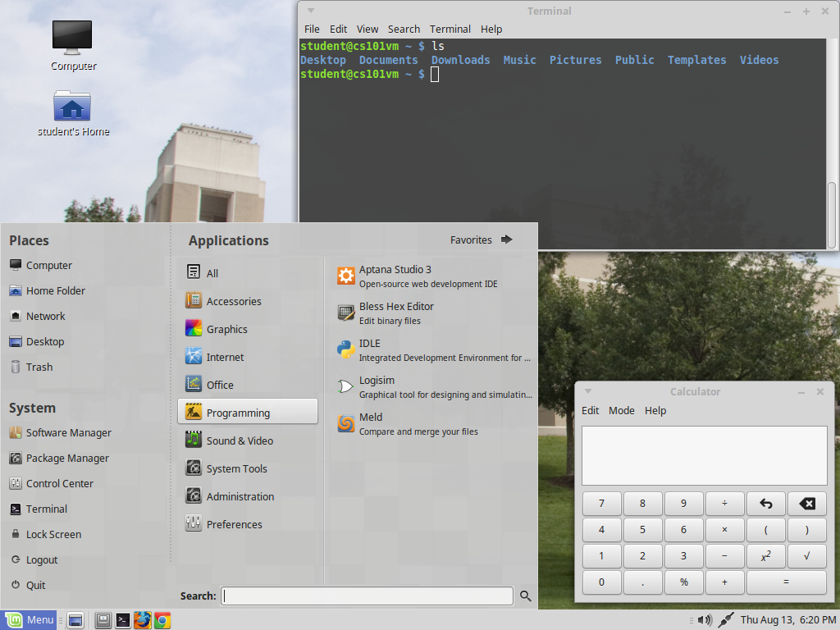The width and height of the screenshot is (840, 630).
Task: Launch Meld file compare tool
Action: tap(434, 424)
